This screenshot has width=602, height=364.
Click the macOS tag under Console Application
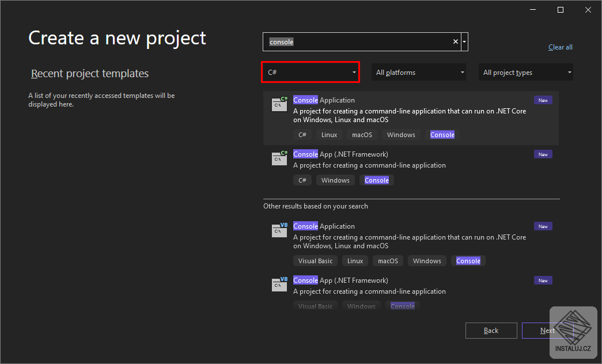pos(361,134)
